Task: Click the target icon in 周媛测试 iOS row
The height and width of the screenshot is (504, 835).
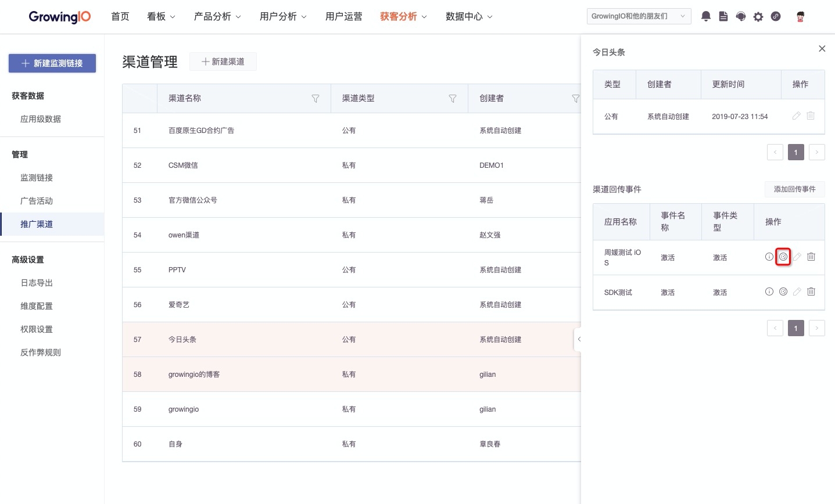Action: (783, 257)
